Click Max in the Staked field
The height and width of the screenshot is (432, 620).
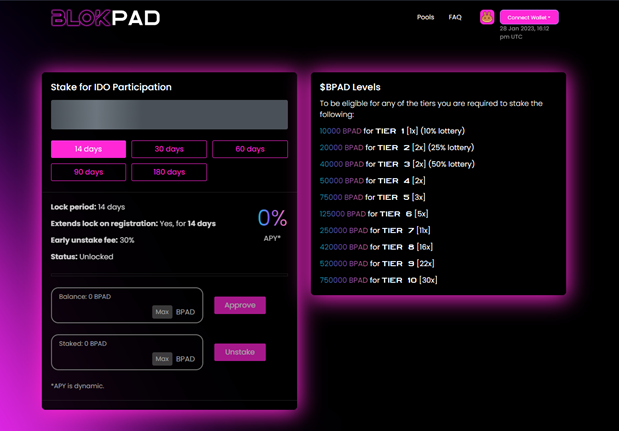pos(162,359)
